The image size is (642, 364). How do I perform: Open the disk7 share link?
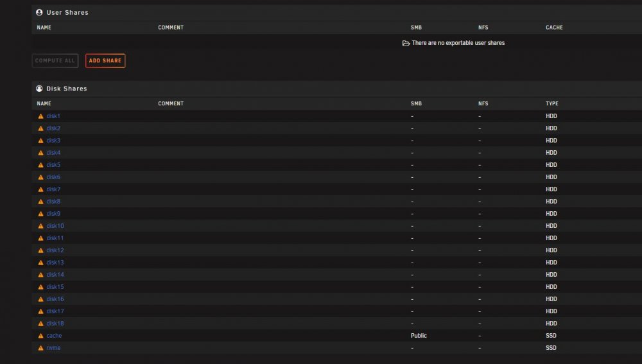[53, 189]
